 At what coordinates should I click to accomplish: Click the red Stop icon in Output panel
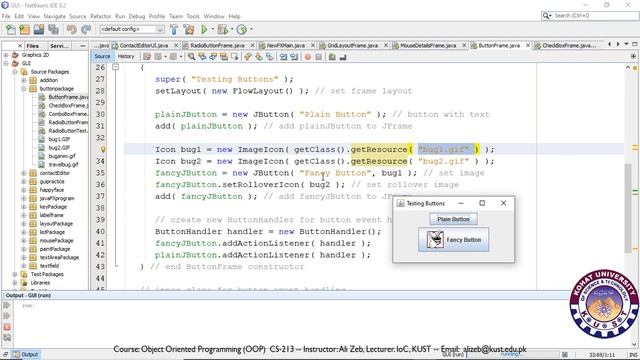click(7, 327)
